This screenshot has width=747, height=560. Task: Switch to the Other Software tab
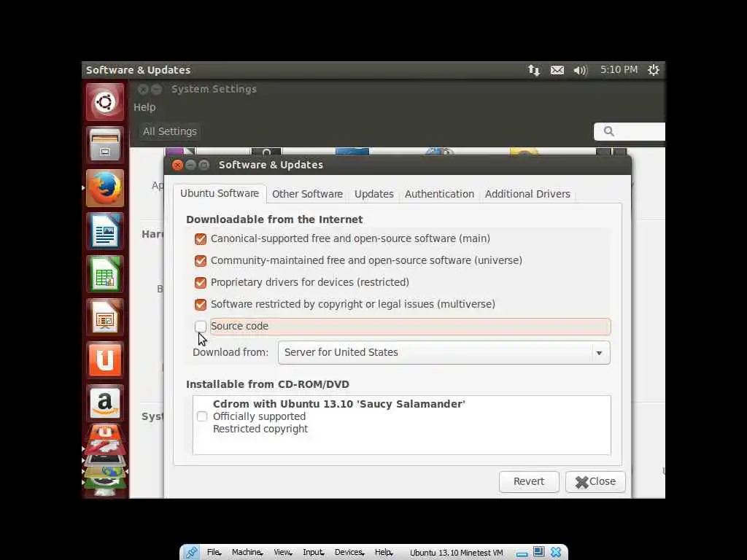coord(307,194)
